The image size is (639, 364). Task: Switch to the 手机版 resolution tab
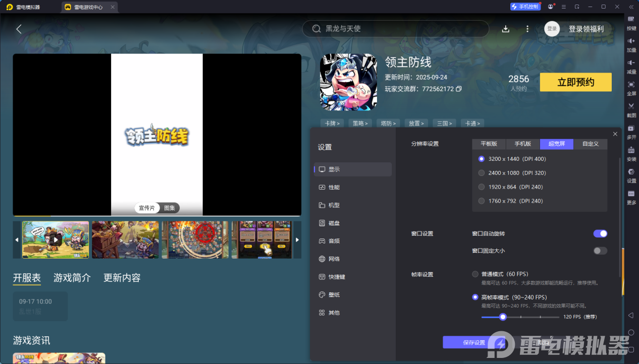coord(522,144)
